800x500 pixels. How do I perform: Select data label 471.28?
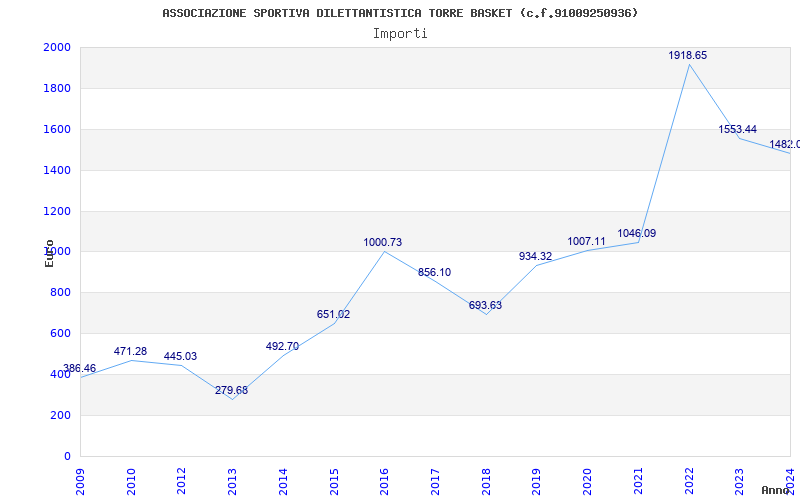click(x=130, y=351)
